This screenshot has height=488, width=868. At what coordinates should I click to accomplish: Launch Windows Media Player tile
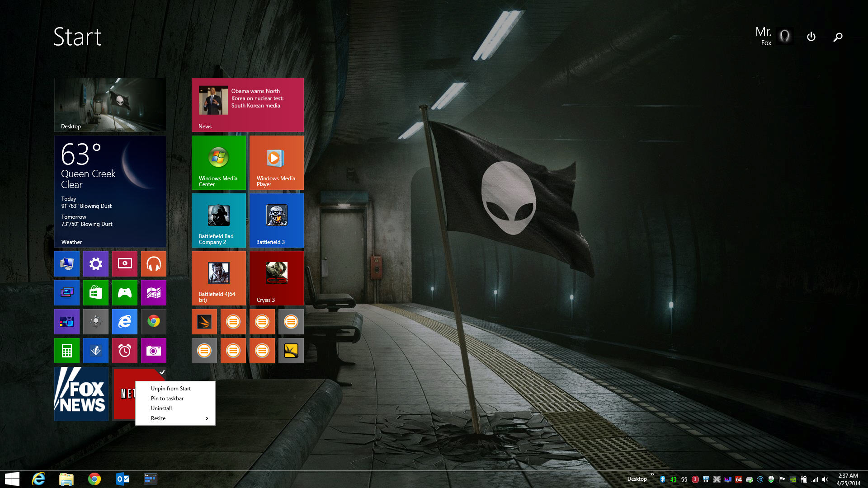pyautogui.click(x=276, y=162)
